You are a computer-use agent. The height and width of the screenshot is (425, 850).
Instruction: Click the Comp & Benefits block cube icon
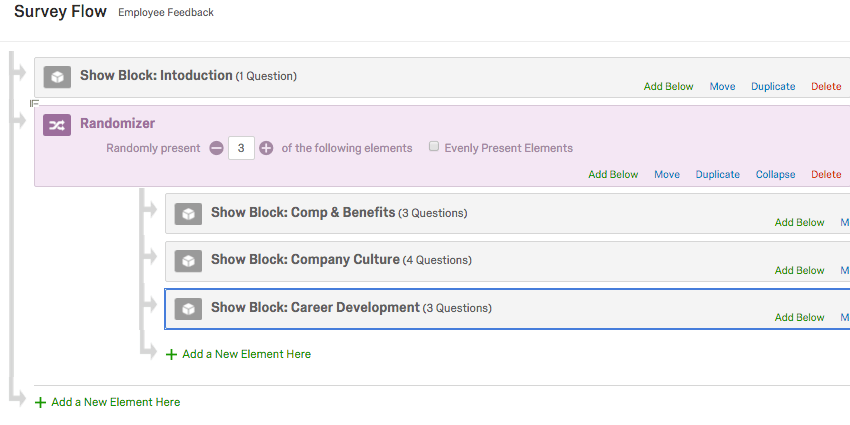point(188,213)
